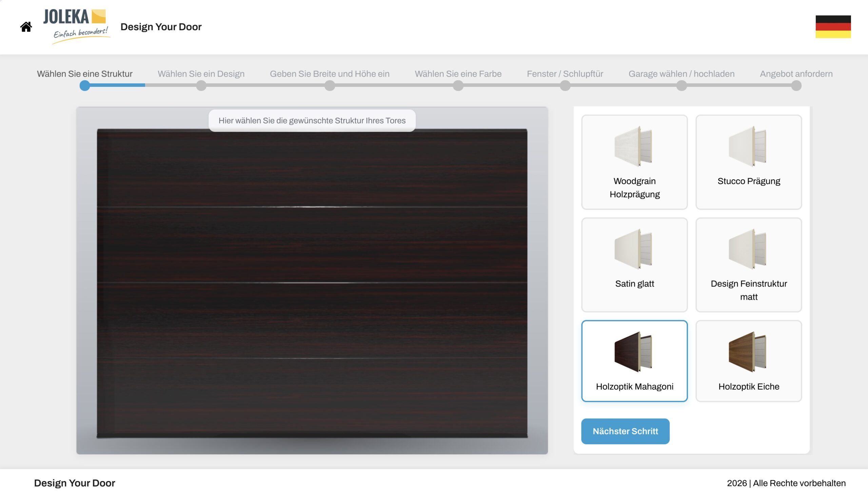Open the 'Garage wählen / hochladen' step
Screen dimensions: 868x494
tap(682, 74)
